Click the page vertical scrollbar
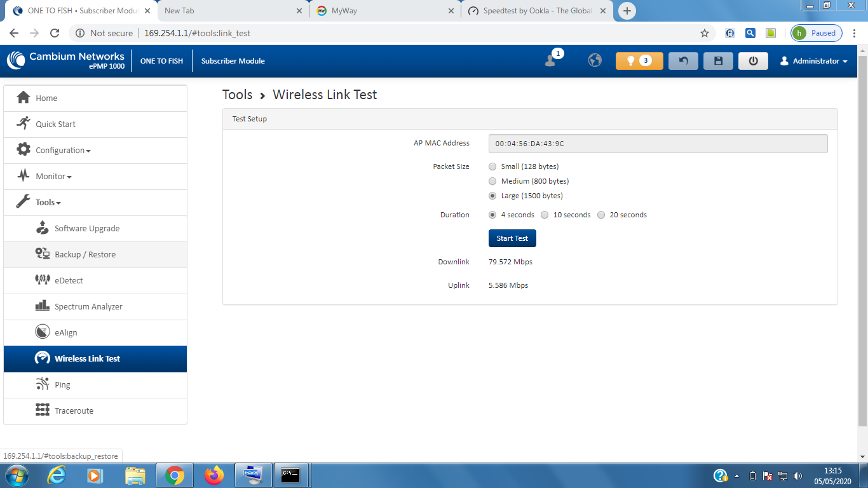Viewport: 868px width, 488px height. pos(862,241)
